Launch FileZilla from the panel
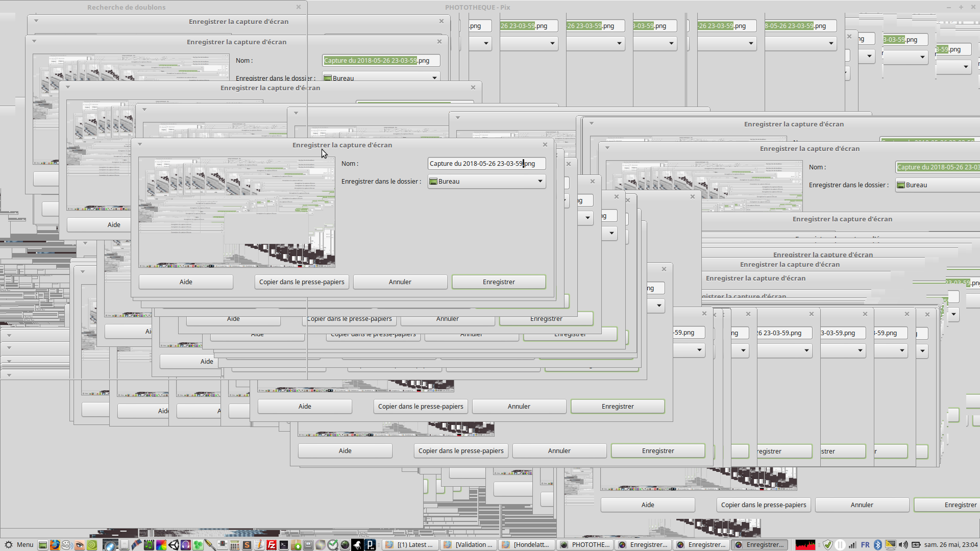This screenshot has height=551, width=980. (272, 545)
